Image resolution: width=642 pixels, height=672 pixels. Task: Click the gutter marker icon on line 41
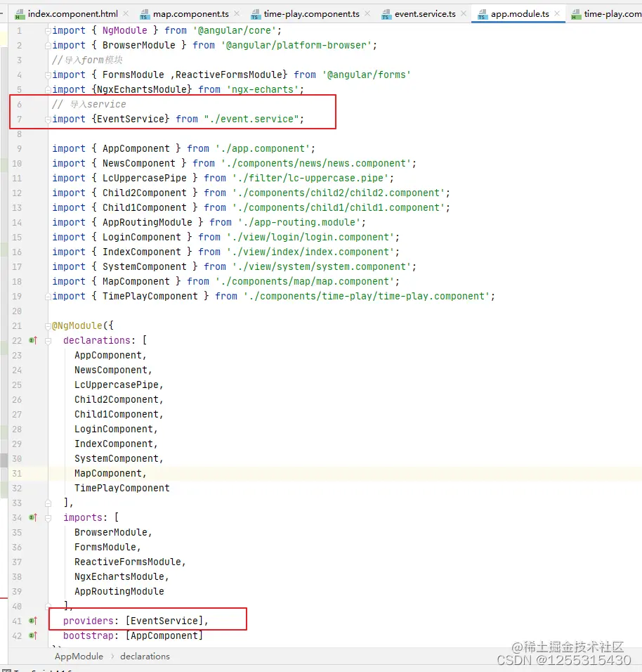click(33, 621)
